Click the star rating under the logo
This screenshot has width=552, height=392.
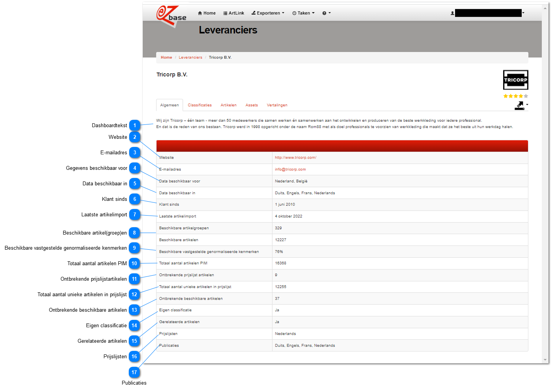click(516, 96)
